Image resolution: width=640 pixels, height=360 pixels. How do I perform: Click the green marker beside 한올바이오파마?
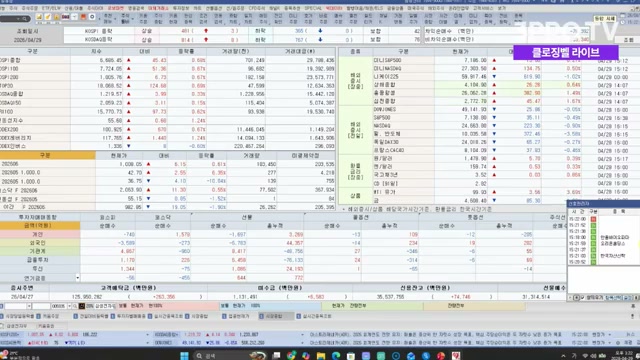[x=593, y=238]
